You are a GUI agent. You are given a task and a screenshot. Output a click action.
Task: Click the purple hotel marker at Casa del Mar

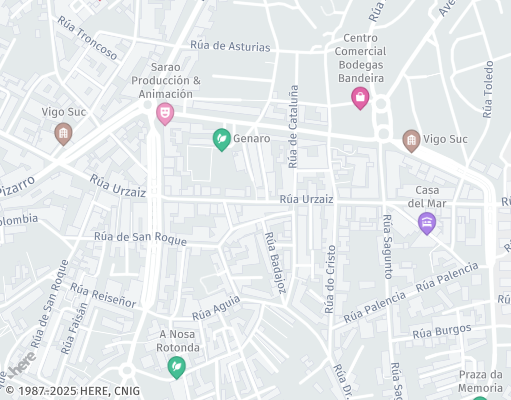(x=427, y=223)
